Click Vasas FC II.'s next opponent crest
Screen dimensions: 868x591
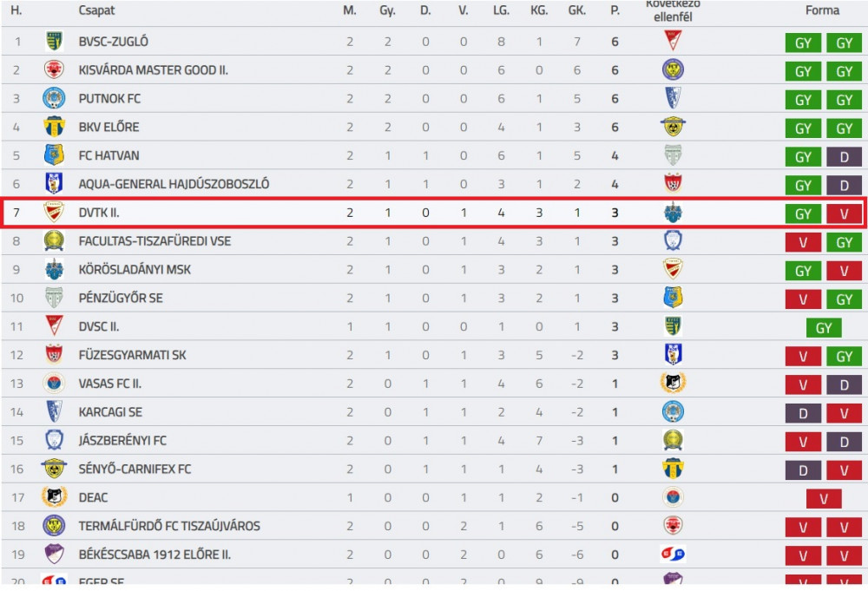pyautogui.click(x=673, y=384)
